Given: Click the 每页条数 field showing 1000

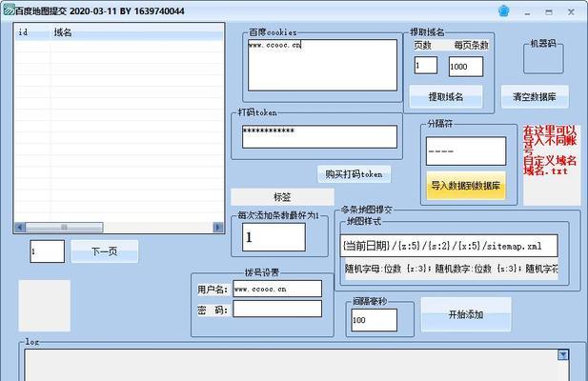Looking at the screenshot, I should pyautogui.click(x=466, y=67).
